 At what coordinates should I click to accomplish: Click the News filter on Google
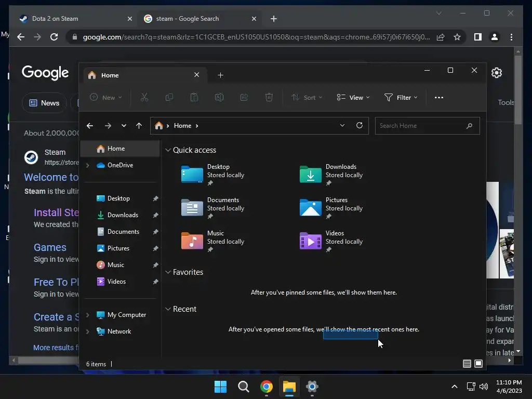44,103
